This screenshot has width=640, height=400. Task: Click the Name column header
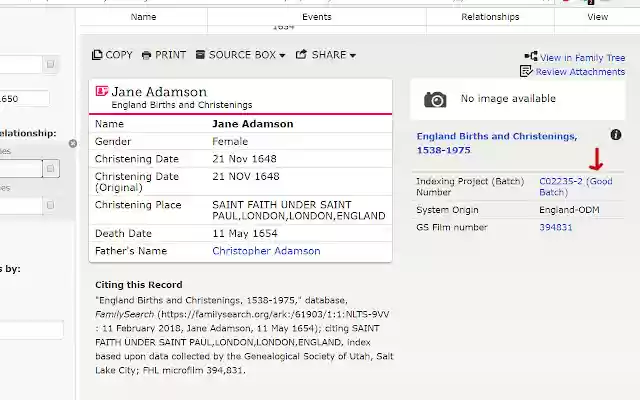tap(143, 17)
